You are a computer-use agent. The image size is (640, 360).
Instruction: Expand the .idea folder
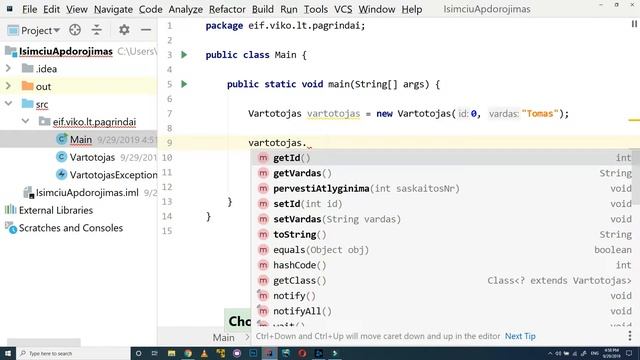[x=8, y=68]
